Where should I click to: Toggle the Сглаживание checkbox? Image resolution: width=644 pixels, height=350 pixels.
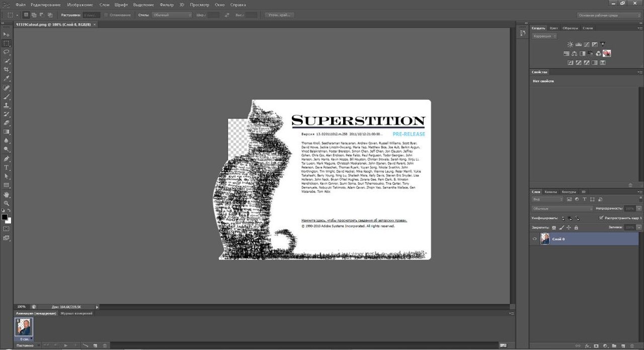[105, 15]
